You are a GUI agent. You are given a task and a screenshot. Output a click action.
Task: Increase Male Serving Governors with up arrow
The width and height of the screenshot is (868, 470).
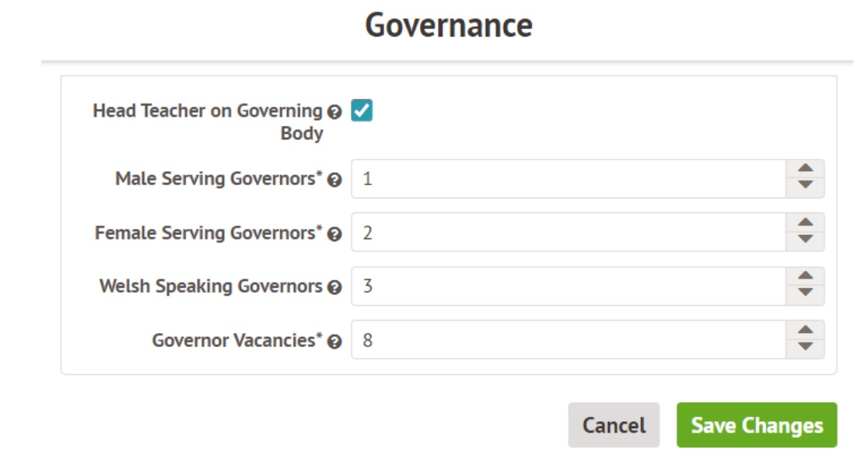[x=805, y=170]
